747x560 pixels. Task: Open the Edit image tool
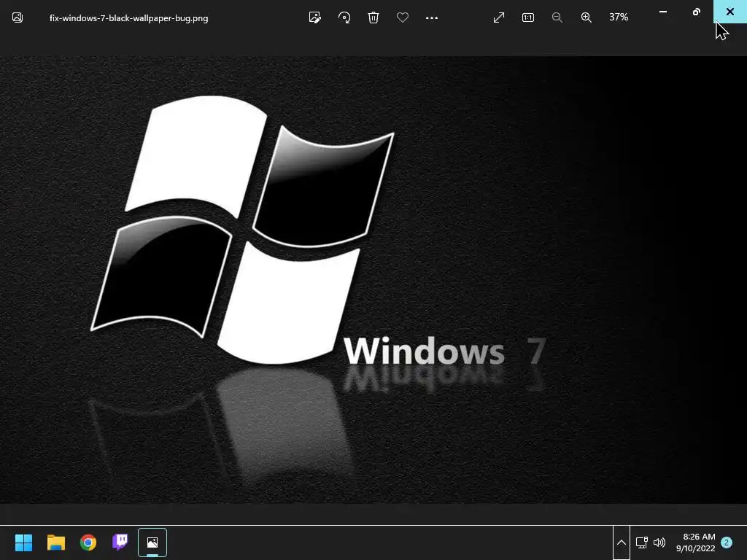point(315,17)
